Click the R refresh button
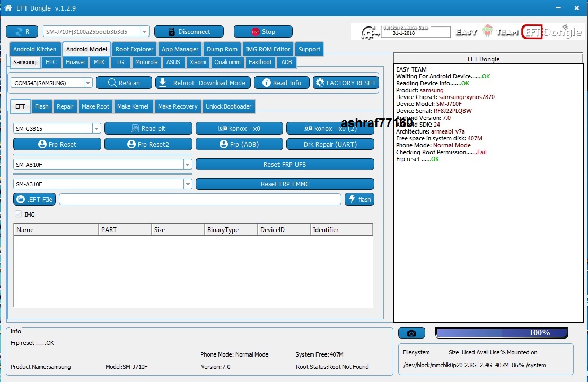588x382 pixels. pyautogui.click(x=22, y=32)
